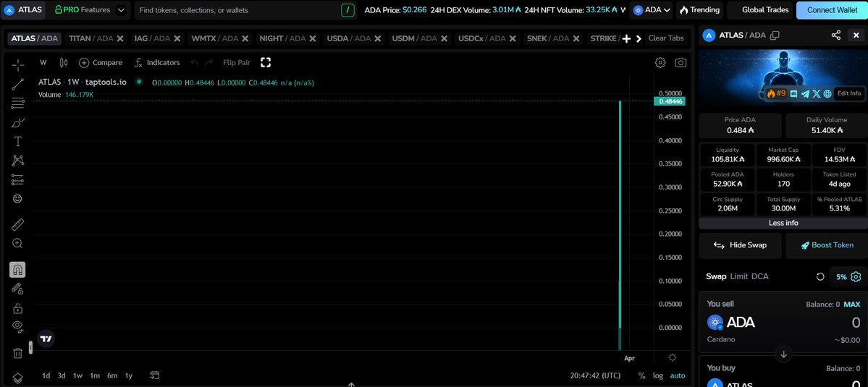868x387 pixels.
Task: Collapse details with Less info
Action: (783, 223)
